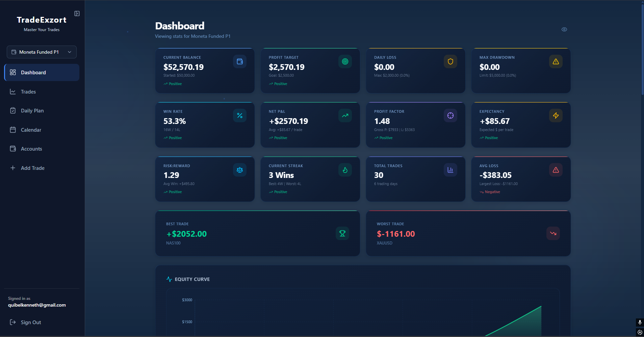Open the Trades page in the sidebar
This screenshot has height=337, width=644.
click(x=28, y=92)
